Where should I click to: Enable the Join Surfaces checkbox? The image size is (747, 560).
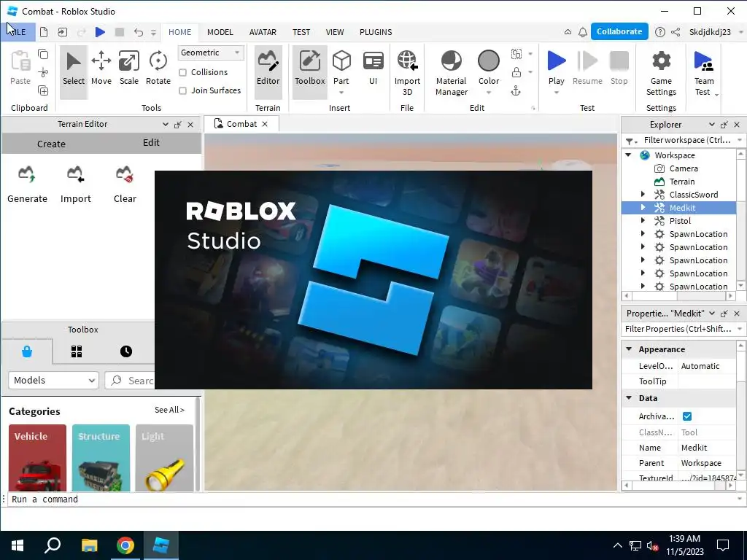point(182,90)
